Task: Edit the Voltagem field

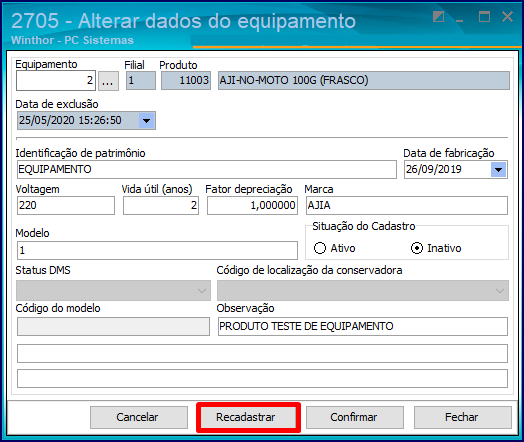Action: [66, 205]
